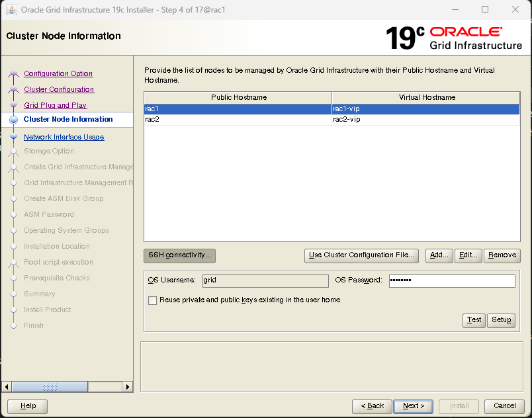532x418 pixels.
Task: Maximize the installer window
Action: pos(485,9)
